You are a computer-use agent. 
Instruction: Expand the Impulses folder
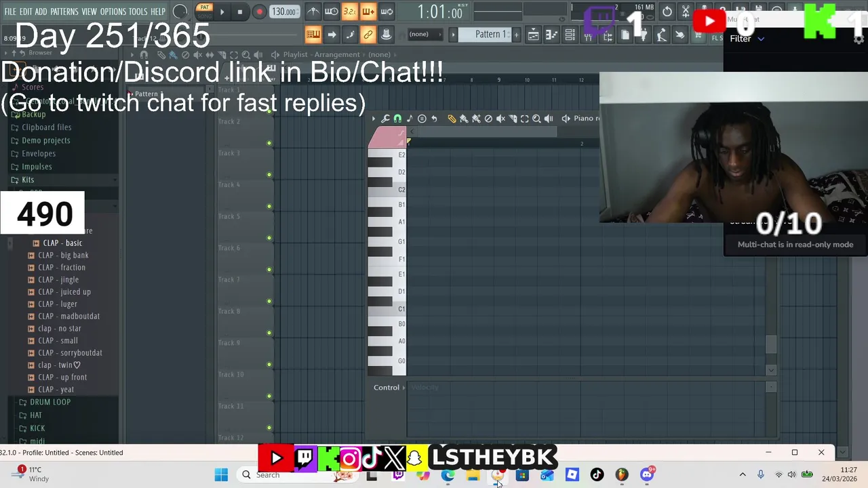click(37, 167)
